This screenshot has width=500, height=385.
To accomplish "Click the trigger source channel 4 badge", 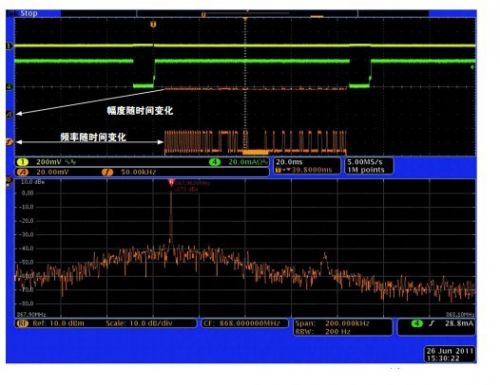I will (417, 323).
